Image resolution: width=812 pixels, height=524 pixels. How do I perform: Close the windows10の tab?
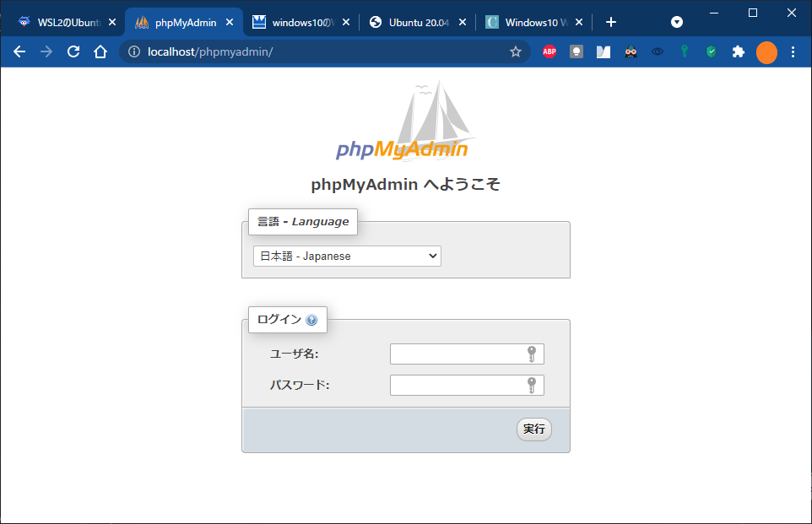[x=346, y=22]
